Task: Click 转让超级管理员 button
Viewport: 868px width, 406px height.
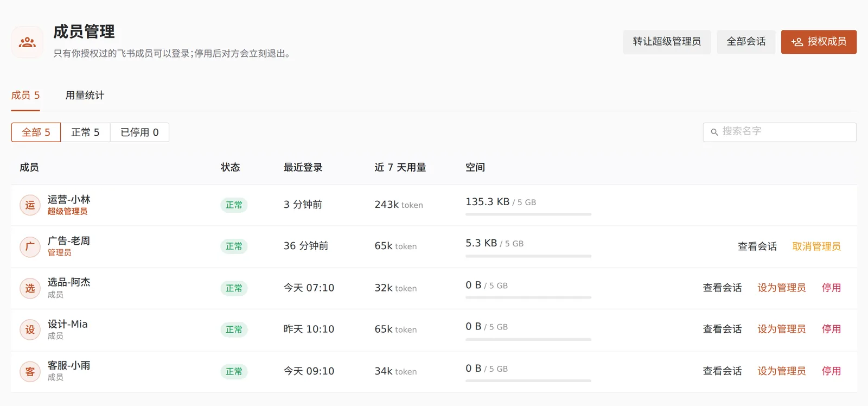Action: pos(667,42)
